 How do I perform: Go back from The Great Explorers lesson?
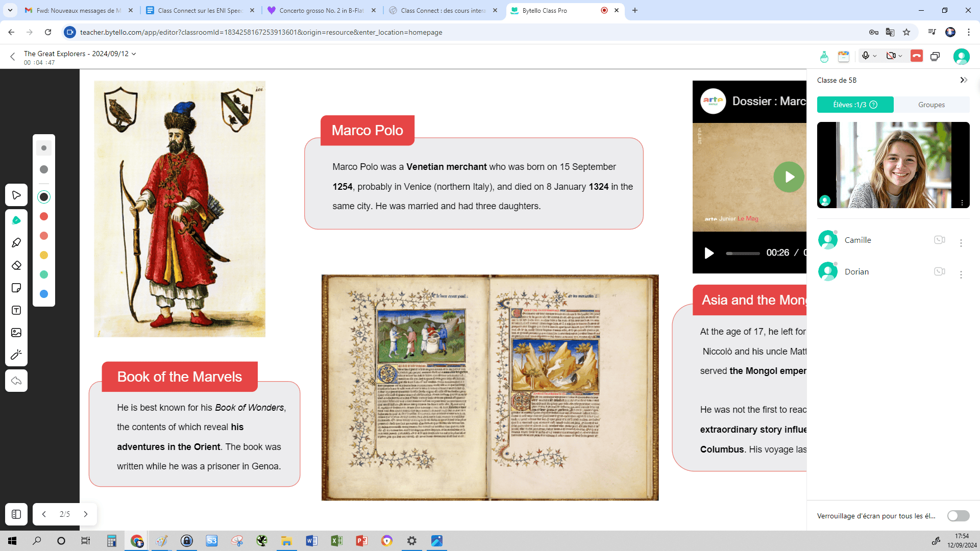pos(13,57)
